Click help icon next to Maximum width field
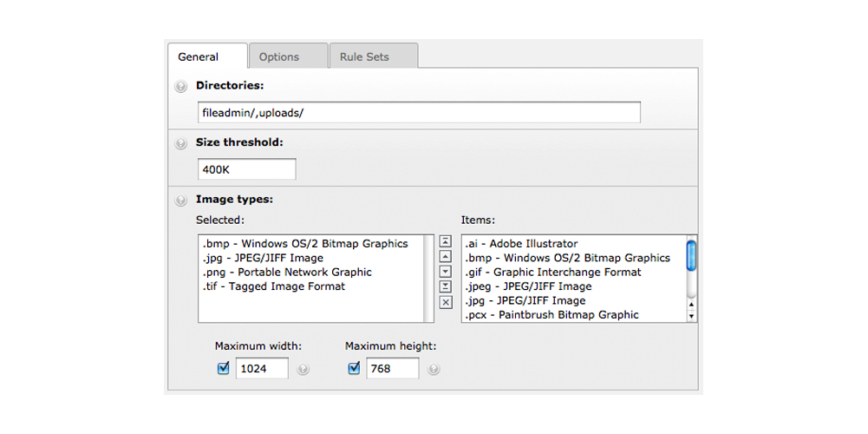The height and width of the screenshot is (434, 868). [x=303, y=369]
